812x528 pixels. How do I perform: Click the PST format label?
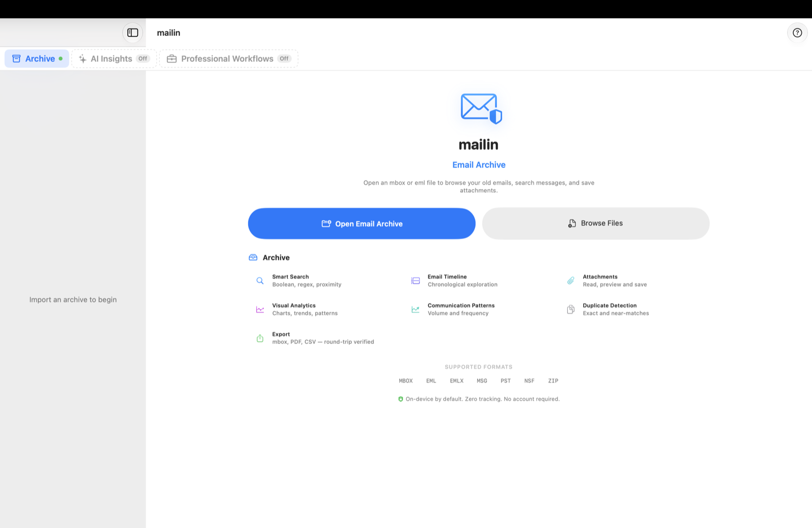pyautogui.click(x=505, y=381)
